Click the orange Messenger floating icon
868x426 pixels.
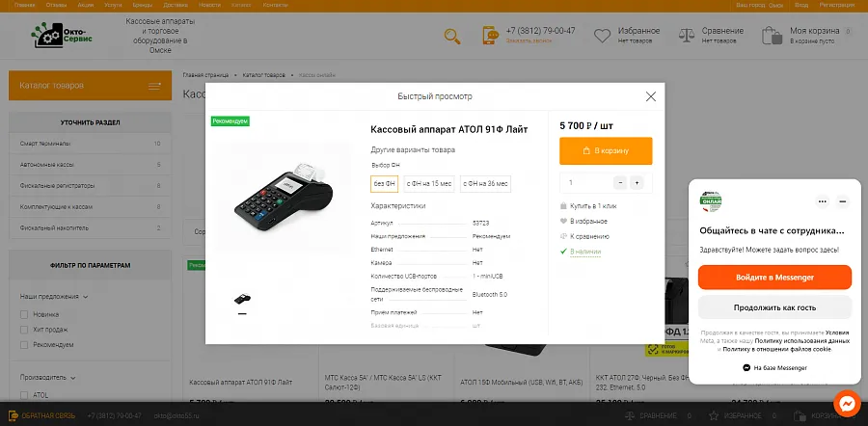pyautogui.click(x=847, y=404)
